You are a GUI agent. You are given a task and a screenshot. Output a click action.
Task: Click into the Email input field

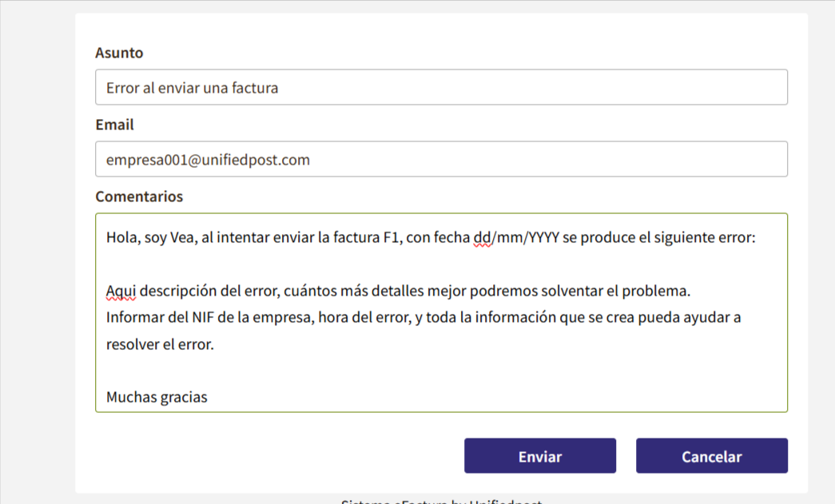(x=441, y=159)
